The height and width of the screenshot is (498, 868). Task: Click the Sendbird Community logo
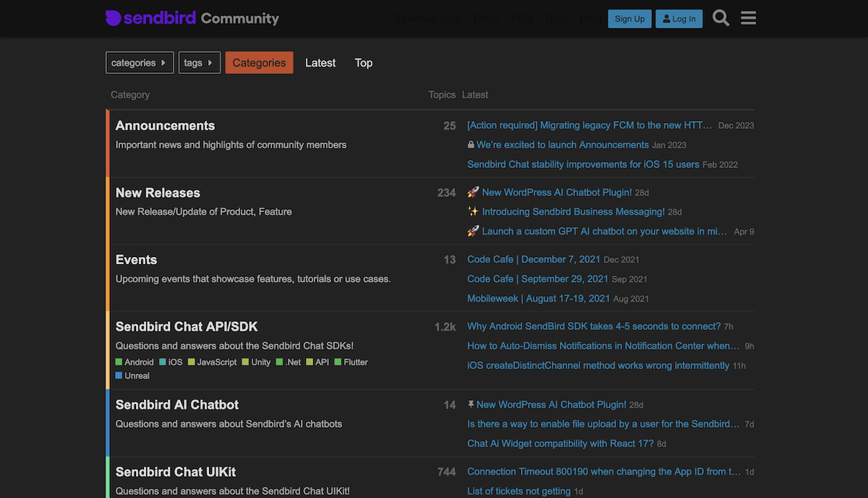(192, 18)
